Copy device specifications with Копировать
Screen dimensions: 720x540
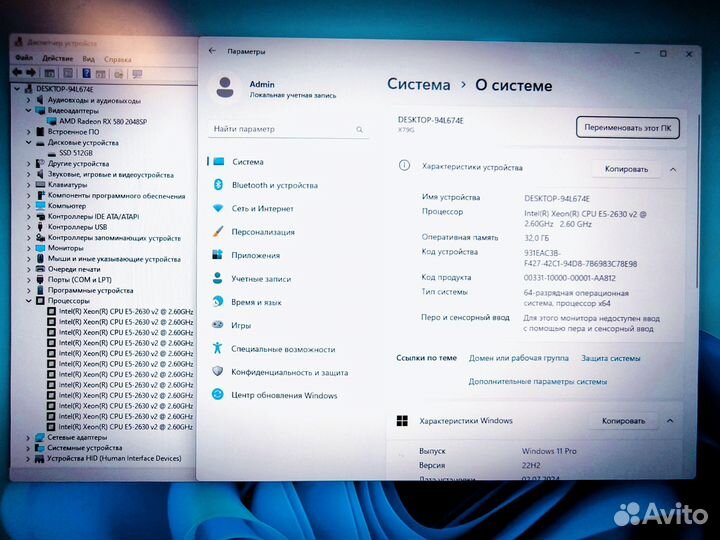click(626, 169)
